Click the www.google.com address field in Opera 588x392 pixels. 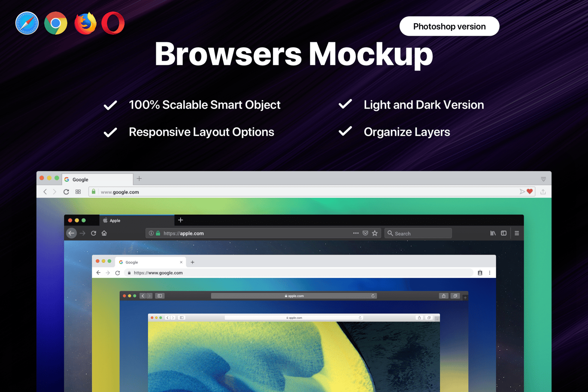pyautogui.click(x=312, y=192)
